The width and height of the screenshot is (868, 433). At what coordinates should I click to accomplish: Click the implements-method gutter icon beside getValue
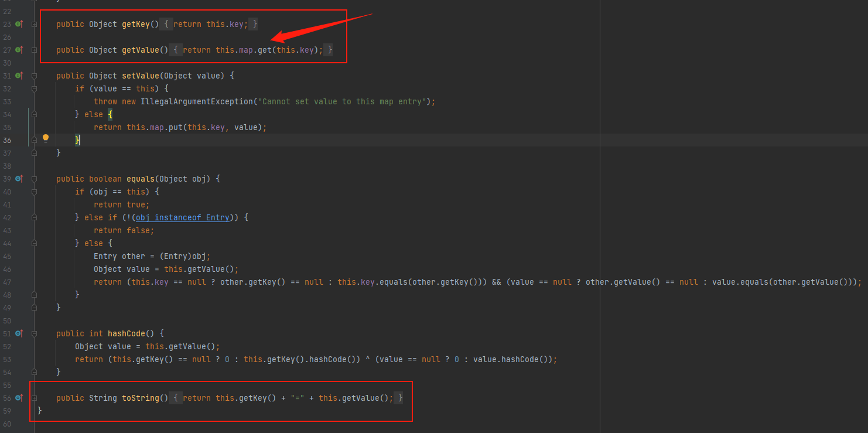19,50
